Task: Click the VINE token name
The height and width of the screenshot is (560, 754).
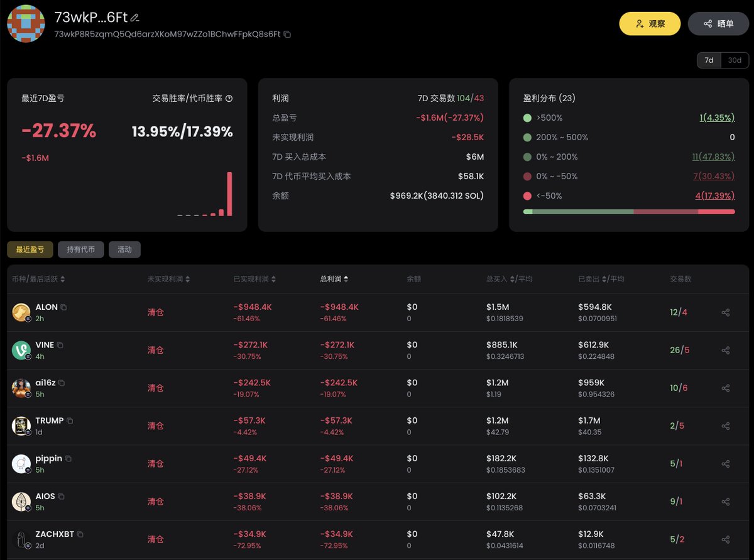Action: pyautogui.click(x=45, y=345)
